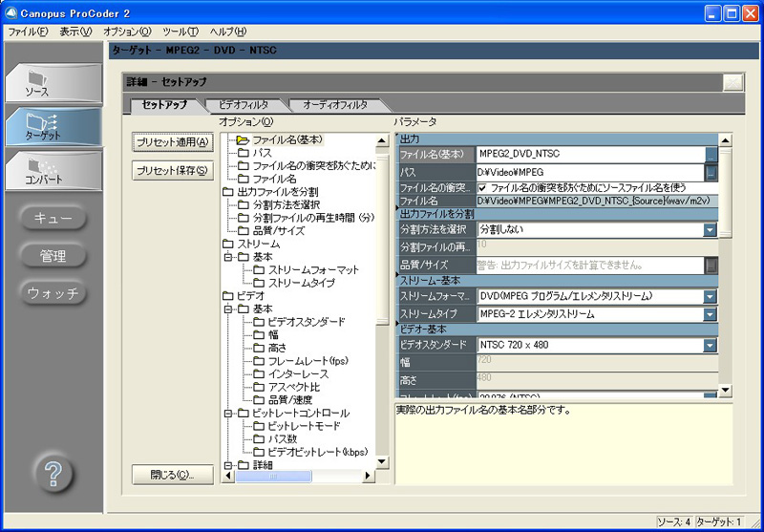The width and height of the screenshot is (764, 532).
Task: Toggle the ソースファイル名を使う checkbox
Action: click(482, 188)
